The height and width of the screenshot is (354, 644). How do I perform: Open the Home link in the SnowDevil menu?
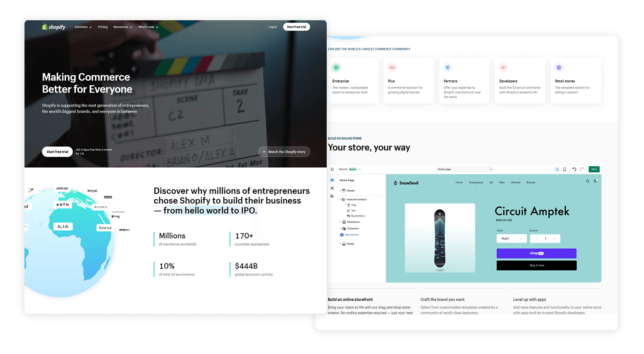click(x=459, y=183)
